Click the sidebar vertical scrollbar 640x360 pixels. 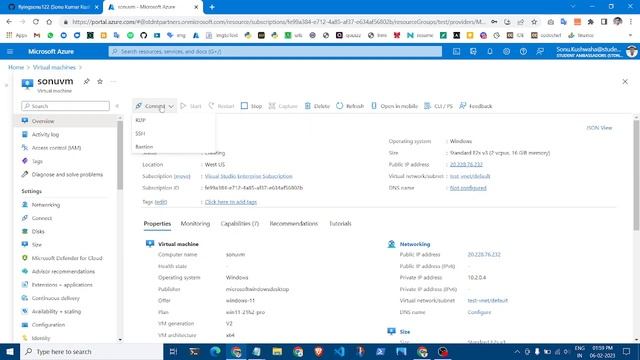point(120,155)
